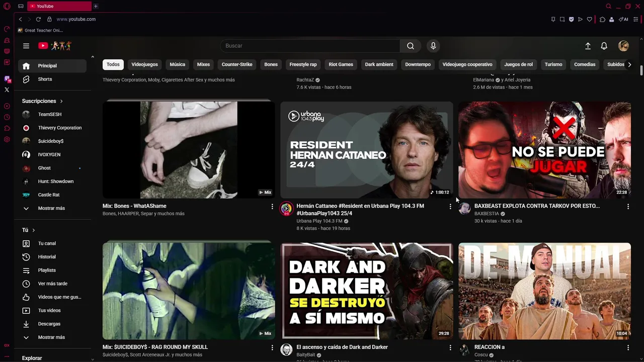Open a new tab with plus button
The image size is (644, 362).
point(96,6)
